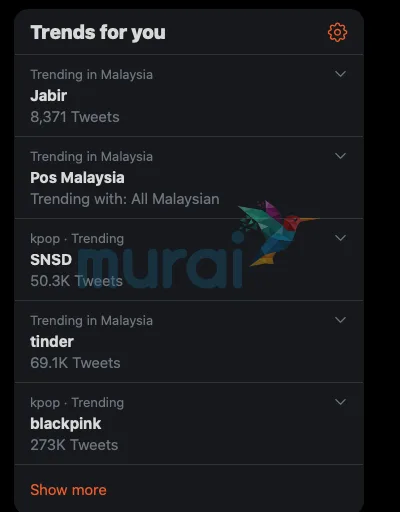Open chevron menu beside SNSD trend
This screenshot has height=512, width=400.
[x=340, y=238]
